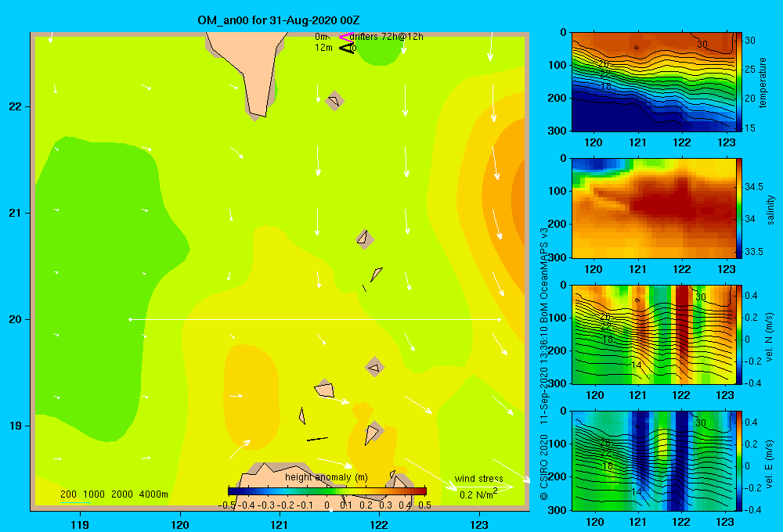
Task: Click the 'wind stress' legend label
Action: point(478,478)
